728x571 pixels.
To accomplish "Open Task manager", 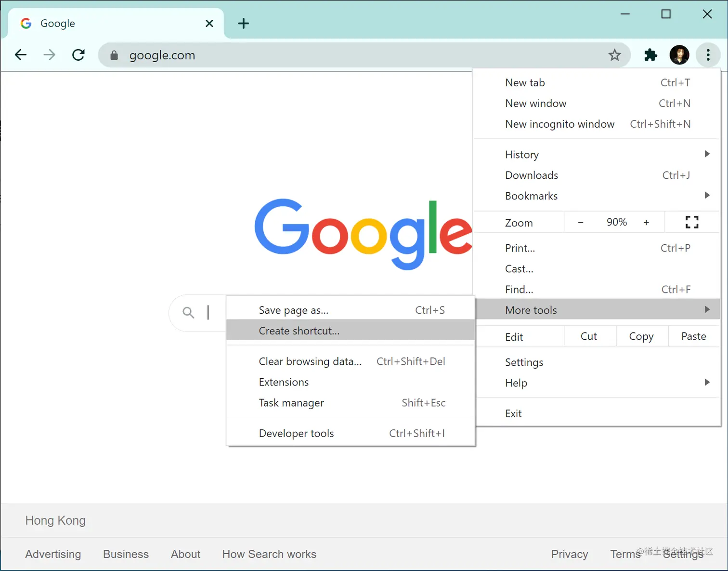I will tap(351, 403).
